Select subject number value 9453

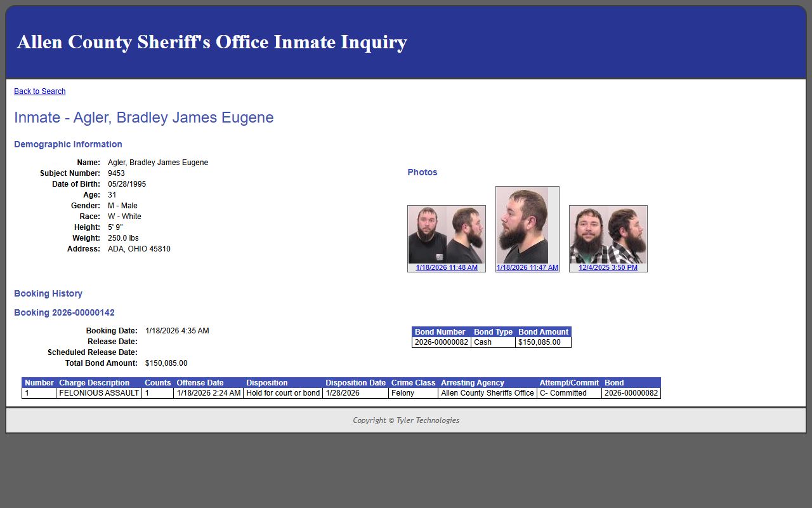coord(116,173)
